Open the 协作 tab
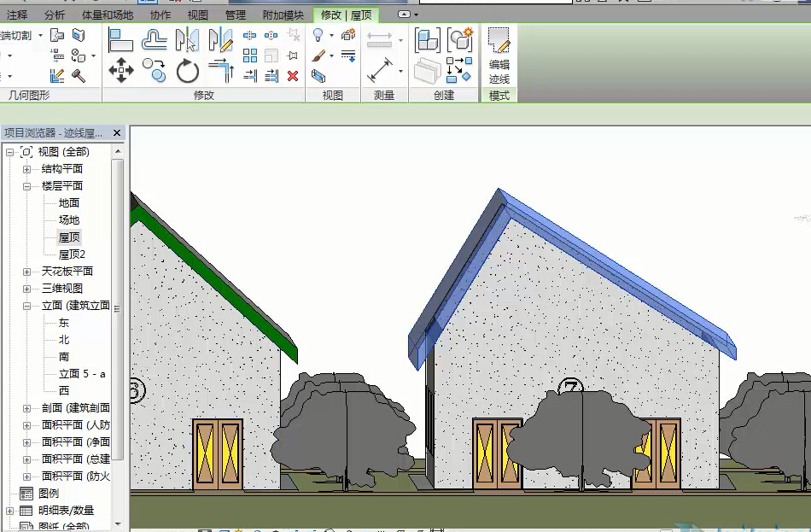 coord(160,15)
